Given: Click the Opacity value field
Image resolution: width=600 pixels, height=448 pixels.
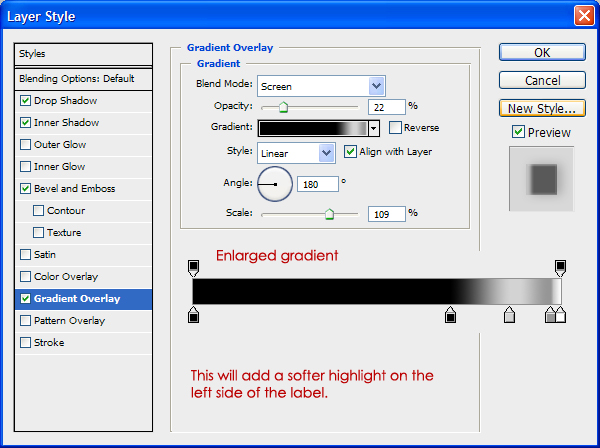Looking at the screenshot, I should point(386,107).
